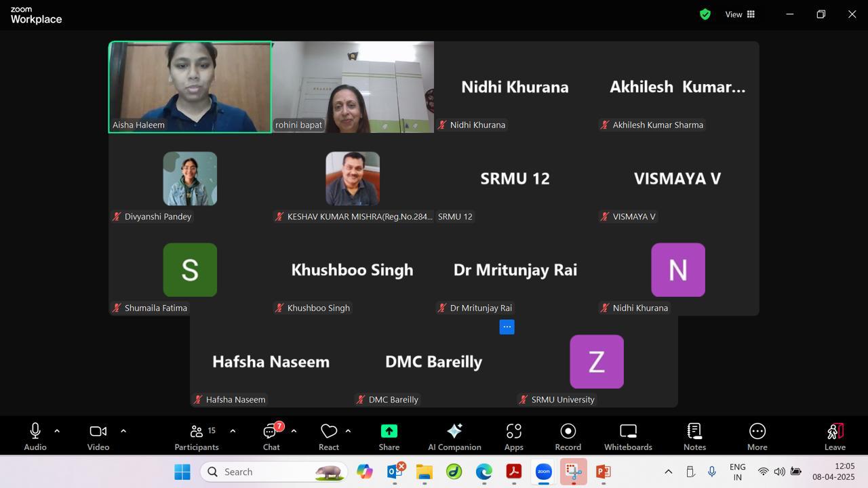Open the Chat panel
This screenshot has width=868, height=488.
click(x=271, y=437)
